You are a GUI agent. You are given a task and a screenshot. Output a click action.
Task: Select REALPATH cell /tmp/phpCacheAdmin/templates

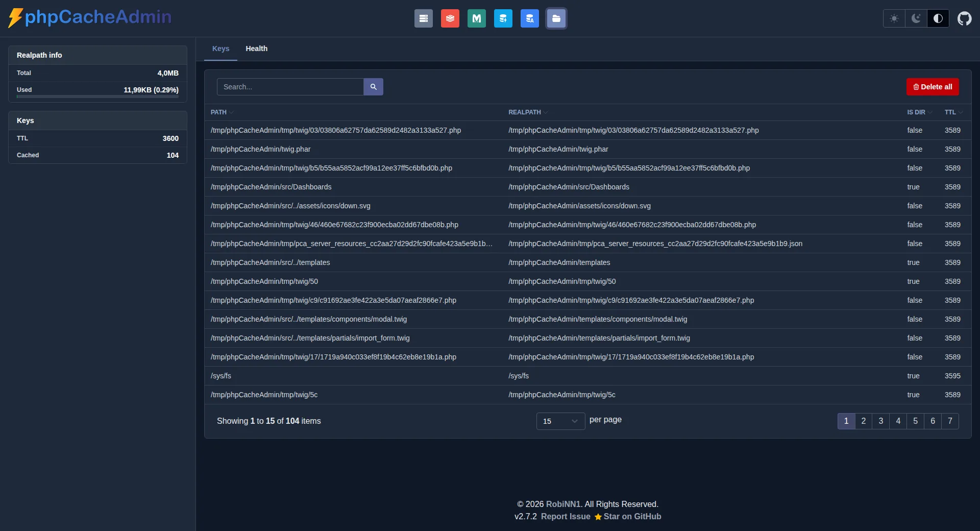pos(559,262)
